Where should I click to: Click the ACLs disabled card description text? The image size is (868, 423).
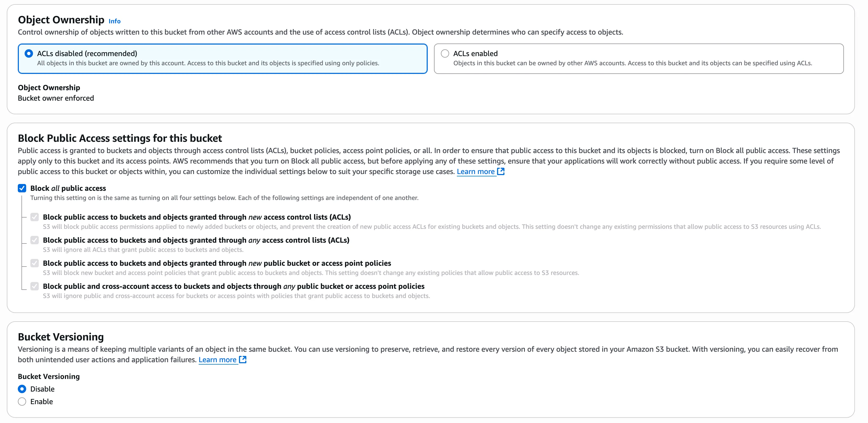(x=208, y=63)
